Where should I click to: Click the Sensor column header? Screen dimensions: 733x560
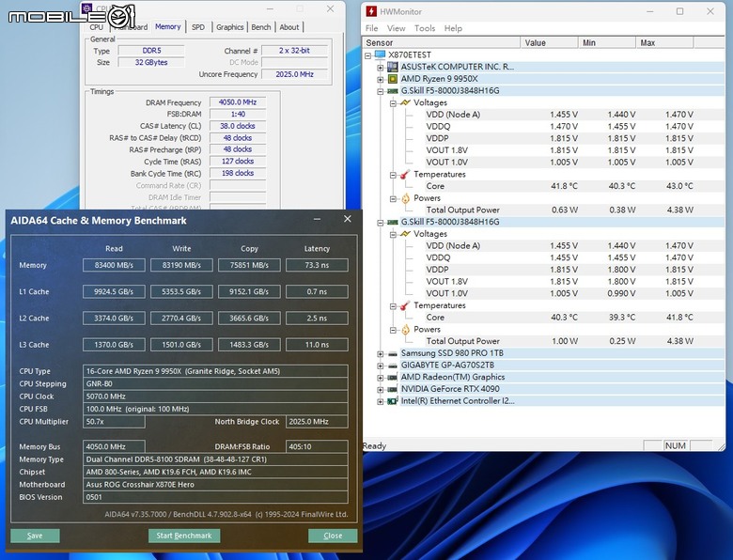pos(442,42)
